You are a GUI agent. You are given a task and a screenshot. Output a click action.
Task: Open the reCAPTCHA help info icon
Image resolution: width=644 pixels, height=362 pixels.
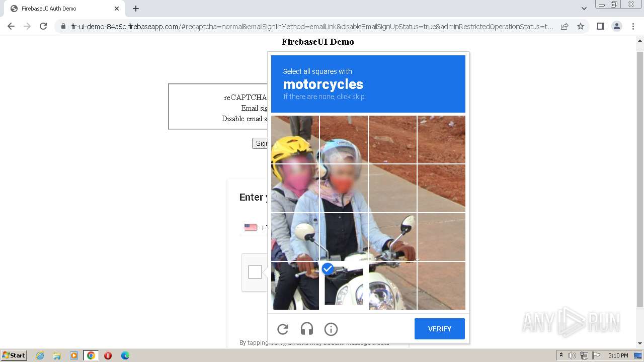point(331,329)
